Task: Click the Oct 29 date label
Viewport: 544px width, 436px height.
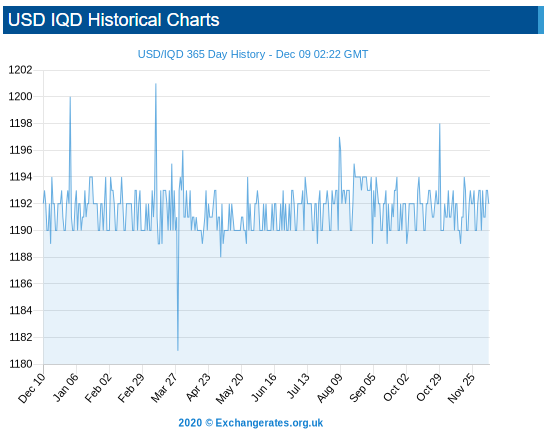Action: 429,387
